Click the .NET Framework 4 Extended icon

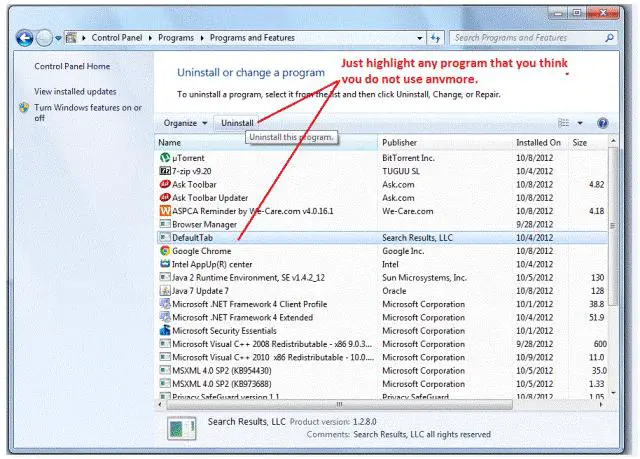[165, 317]
